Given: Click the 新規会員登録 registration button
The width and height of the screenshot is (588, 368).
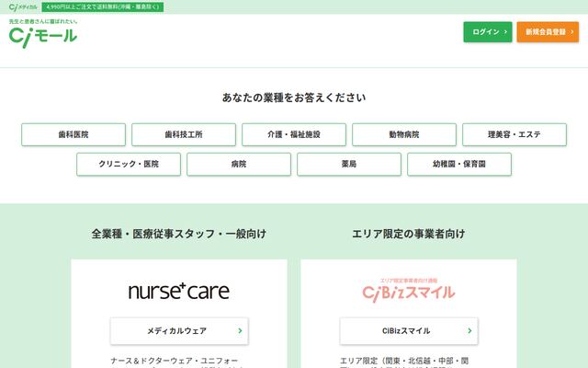Looking at the screenshot, I should [548, 32].
